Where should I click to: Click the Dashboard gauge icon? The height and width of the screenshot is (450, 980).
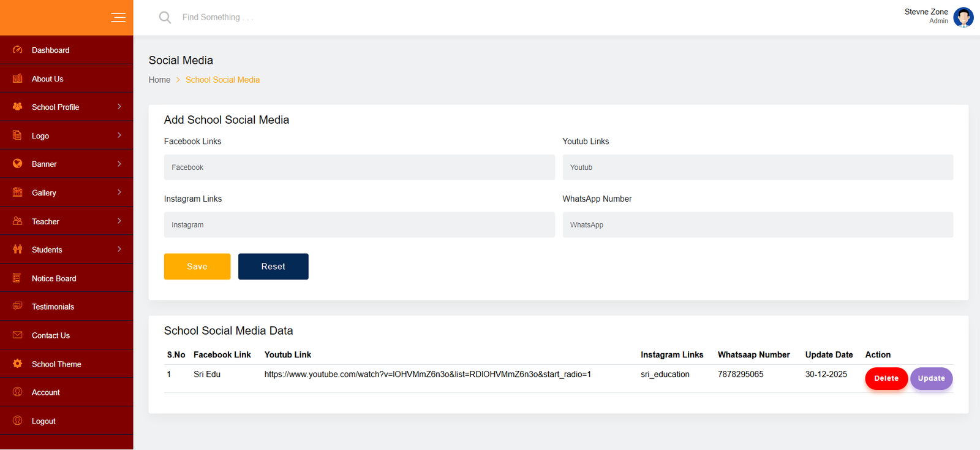click(18, 50)
